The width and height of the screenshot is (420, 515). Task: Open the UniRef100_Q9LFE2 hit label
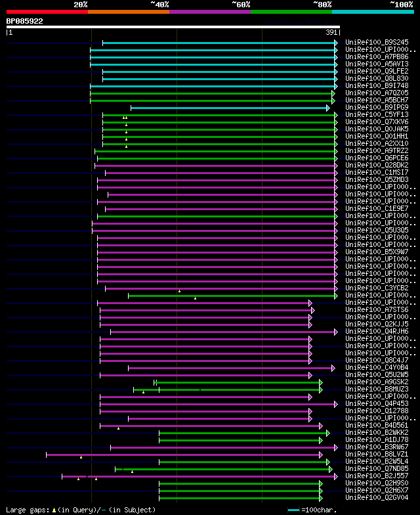pyautogui.click(x=377, y=71)
